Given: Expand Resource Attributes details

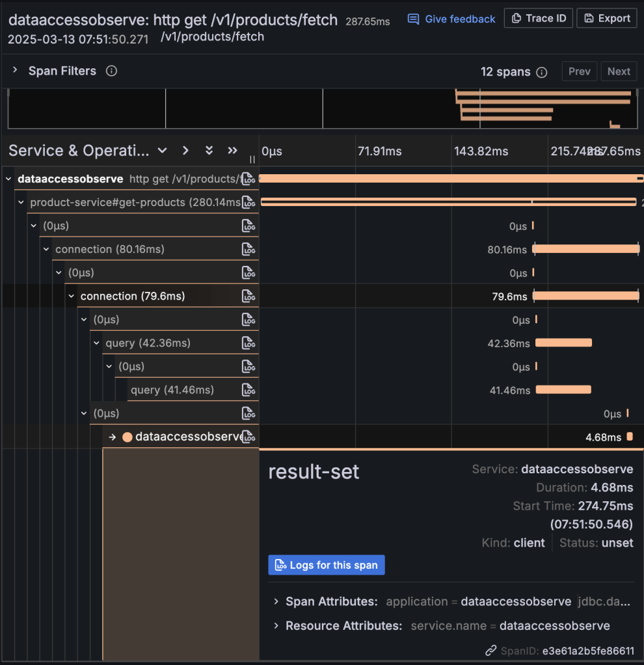Looking at the screenshot, I should point(276,626).
